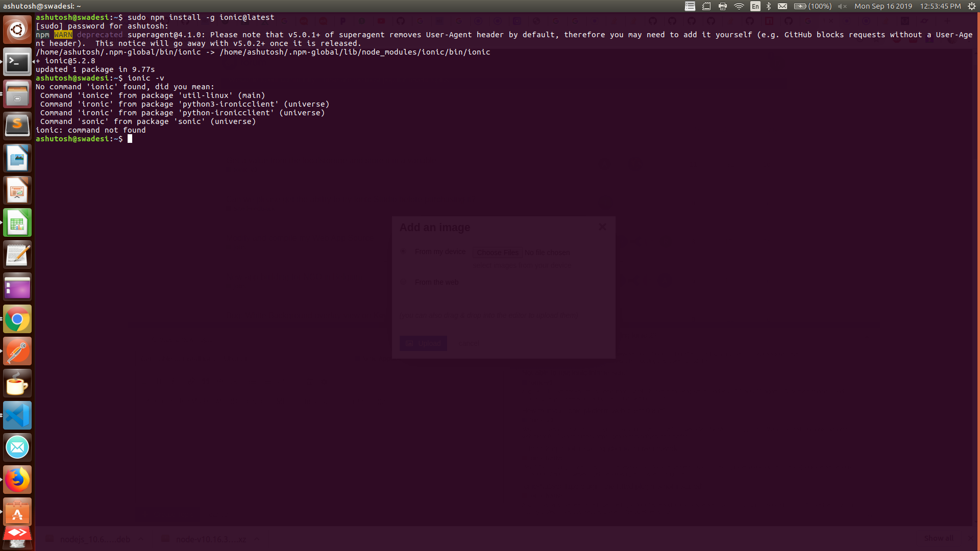The width and height of the screenshot is (980, 551).
Task: Open Google Chrome from the launcher
Action: (x=17, y=319)
